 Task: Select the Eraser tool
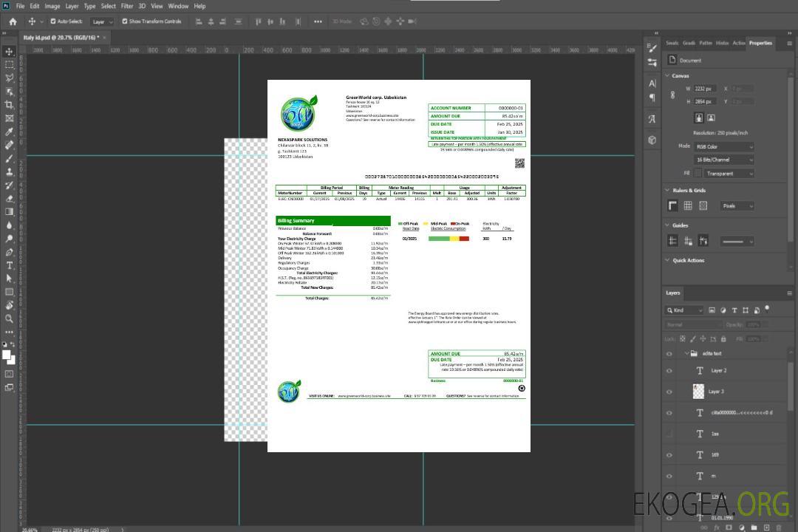(9, 199)
